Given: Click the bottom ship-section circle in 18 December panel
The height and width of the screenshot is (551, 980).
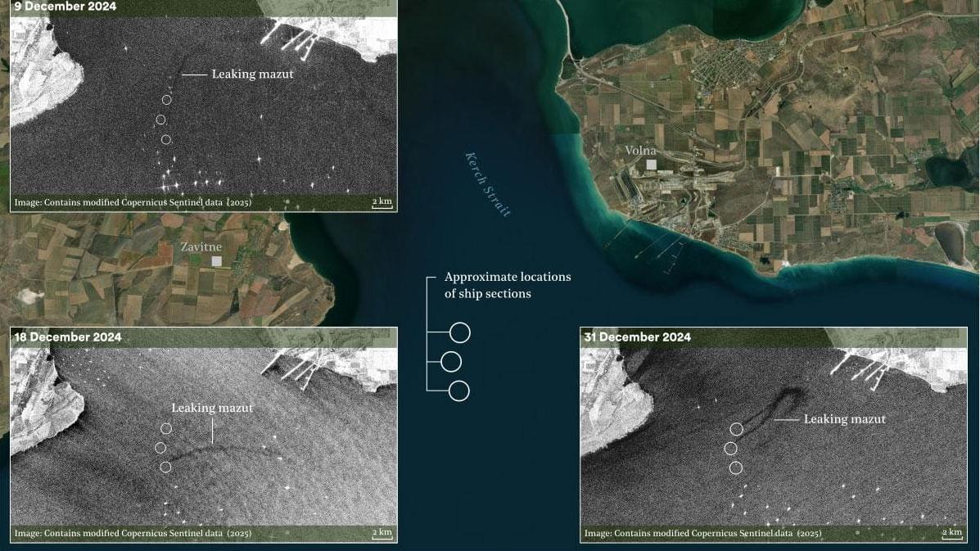Looking at the screenshot, I should click(x=165, y=467).
